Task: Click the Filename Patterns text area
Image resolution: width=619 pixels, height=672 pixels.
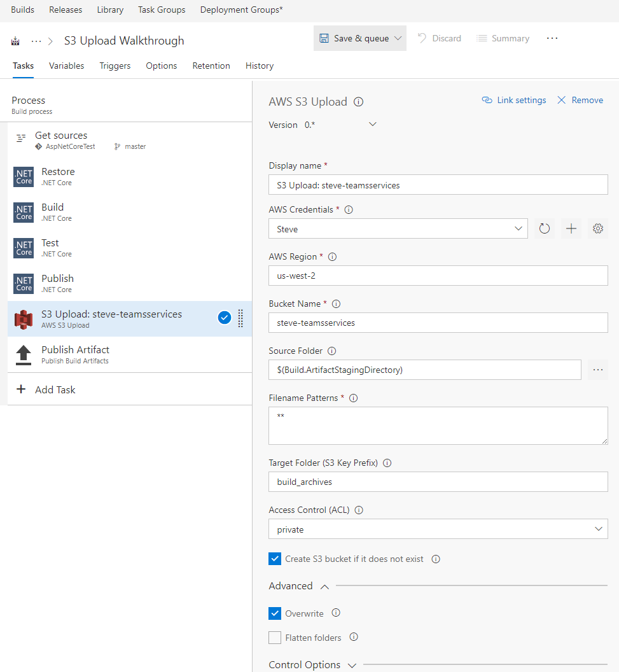Action: coord(438,426)
